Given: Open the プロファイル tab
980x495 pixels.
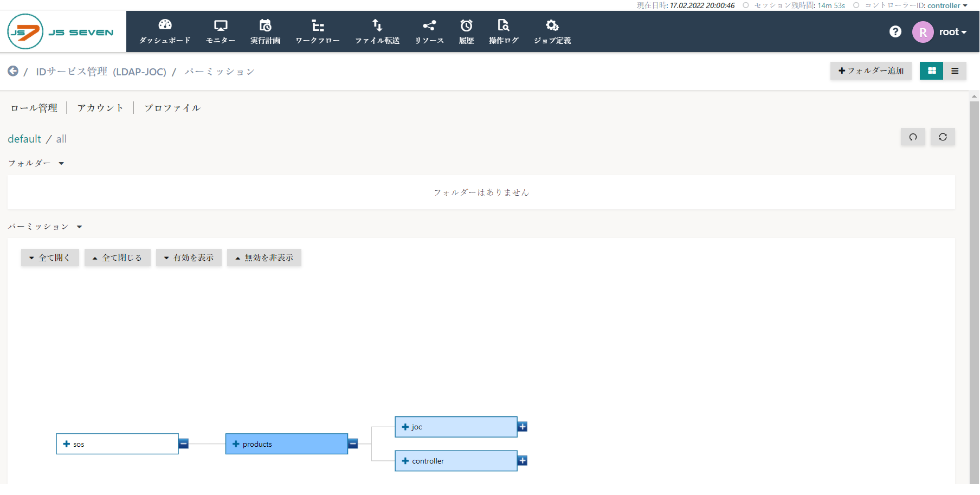Looking at the screenshot, I should [x=172, y=107].
